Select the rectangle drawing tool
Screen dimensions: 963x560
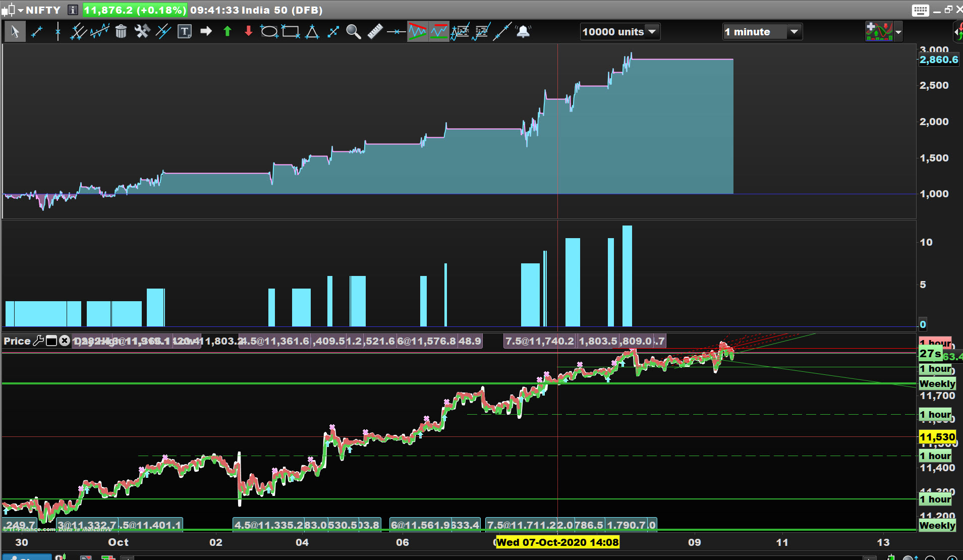291,32
